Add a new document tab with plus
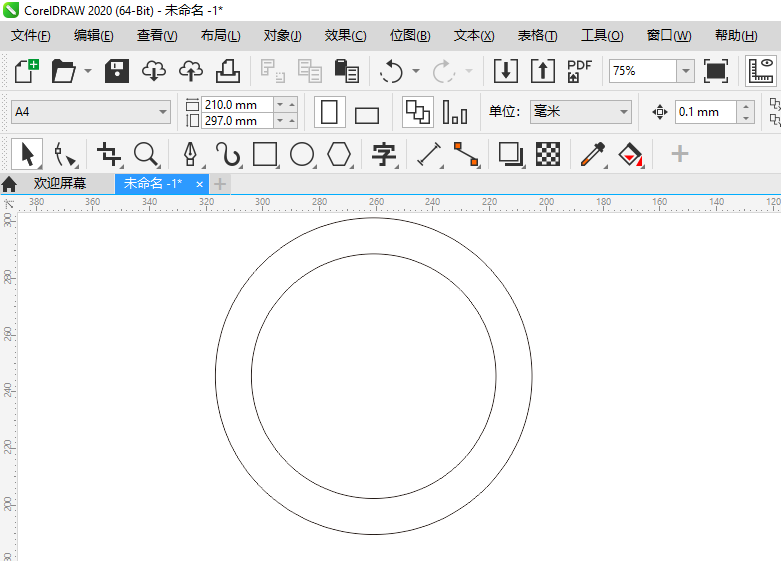The width and height of the screenshot is (781, 561). (x=221, y=184)
